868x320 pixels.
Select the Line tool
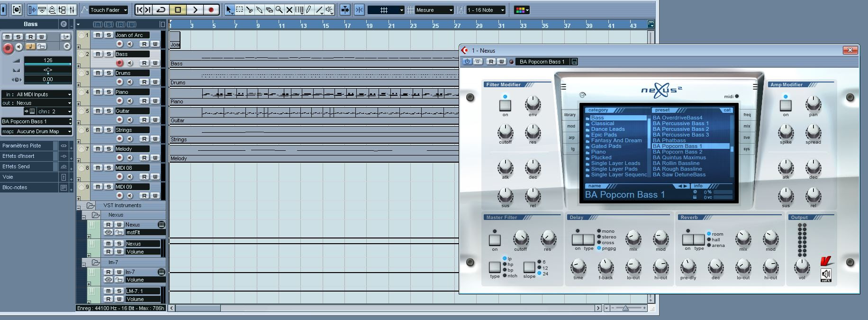320,9
